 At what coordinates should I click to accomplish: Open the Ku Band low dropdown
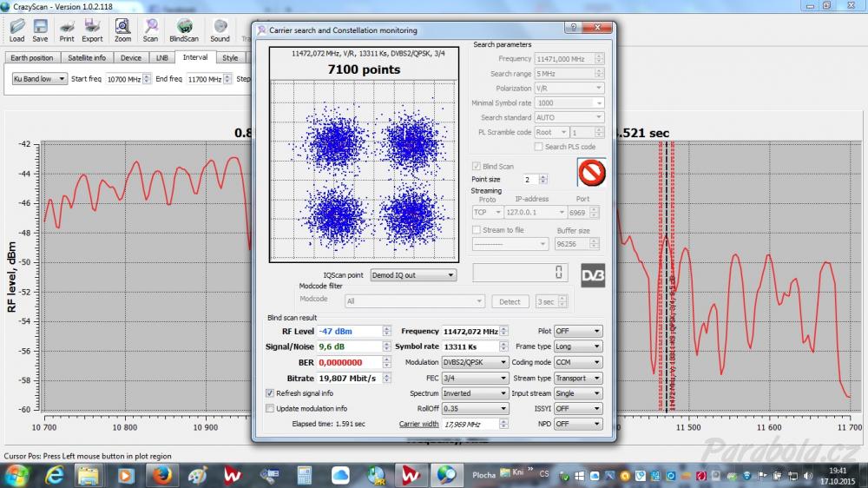coord(39,79)
